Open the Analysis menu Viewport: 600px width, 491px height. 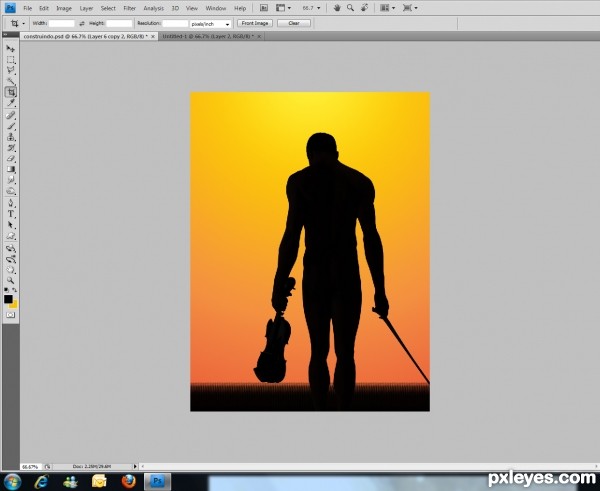153,8
